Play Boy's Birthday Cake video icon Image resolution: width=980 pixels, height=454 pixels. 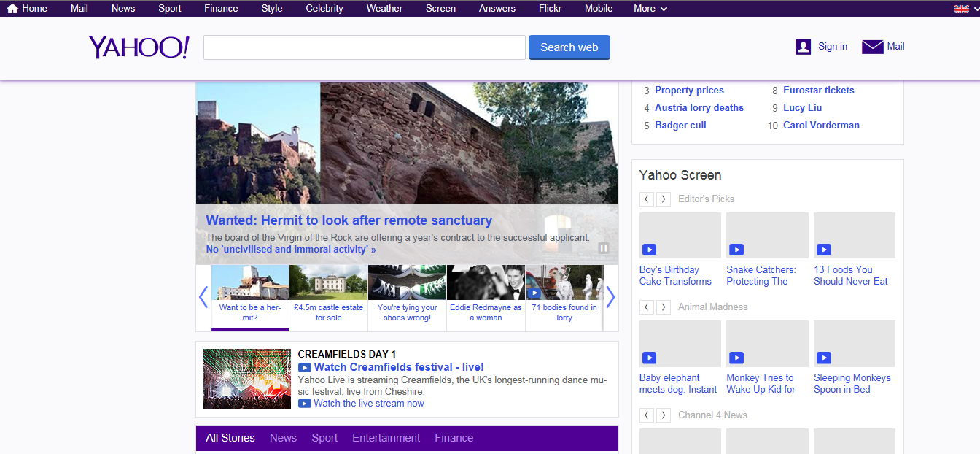pyautogui.click(x=649, y=250)
